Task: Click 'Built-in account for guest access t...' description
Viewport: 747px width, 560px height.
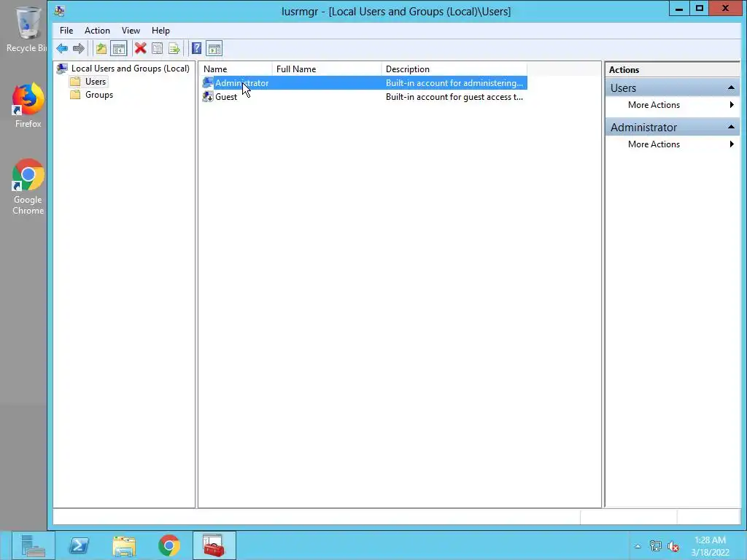Action: tap(454, 97)
